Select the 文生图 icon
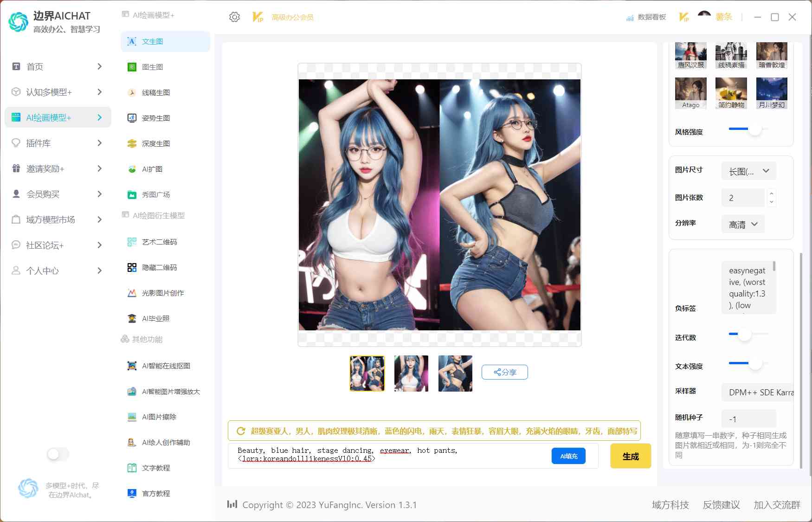Image resolution: width=812 pixels, height=522 pixels. (132, 41)
